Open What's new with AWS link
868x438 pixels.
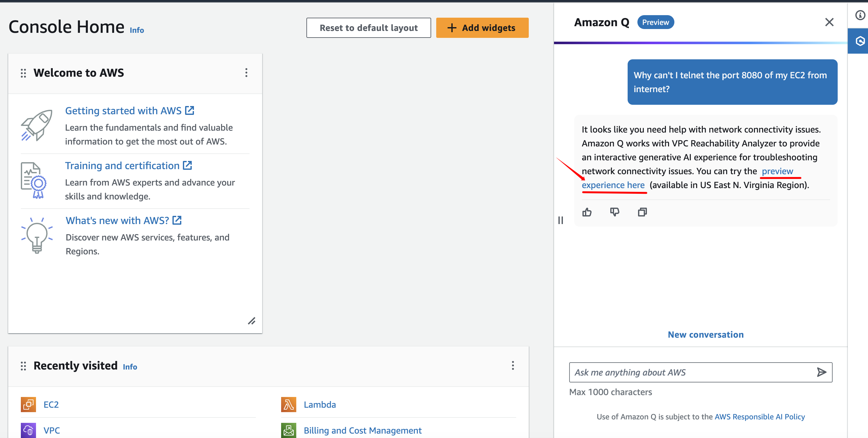[117, 221]
